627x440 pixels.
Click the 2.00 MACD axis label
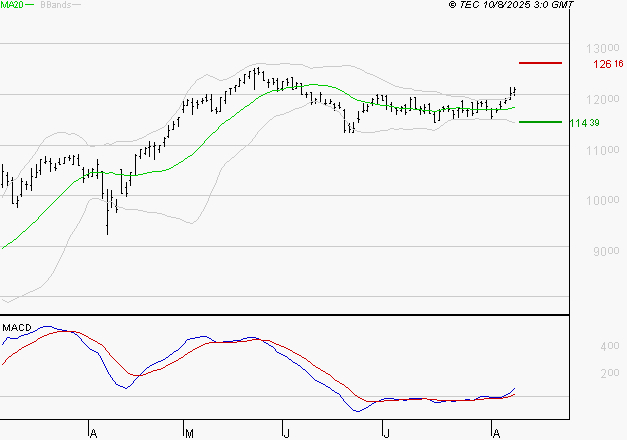click(610, 373)
